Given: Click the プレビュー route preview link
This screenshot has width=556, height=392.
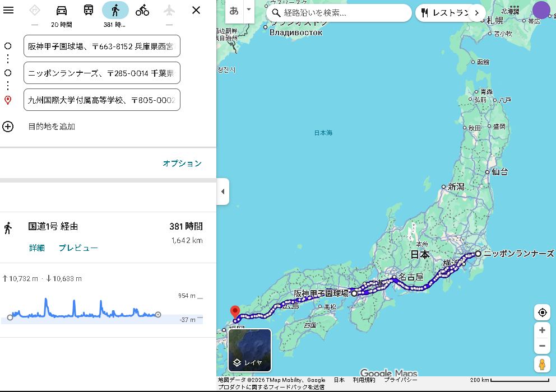Looking at the screenshot, I should point(78,248).
